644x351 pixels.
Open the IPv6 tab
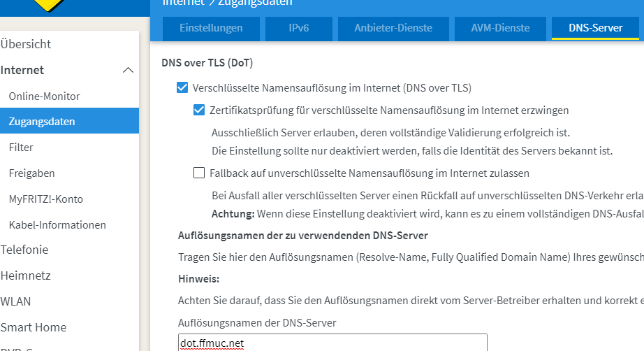point(298,29)
